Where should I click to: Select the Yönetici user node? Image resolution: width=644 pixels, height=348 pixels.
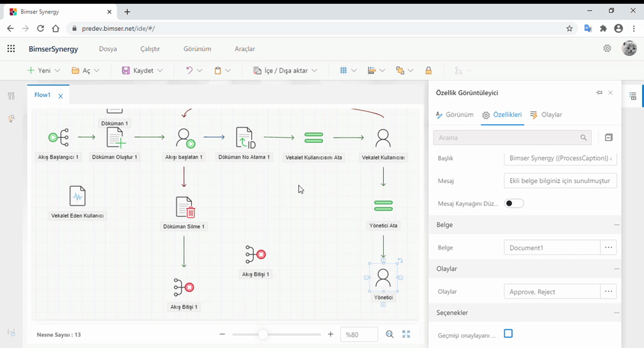[383, 278]
